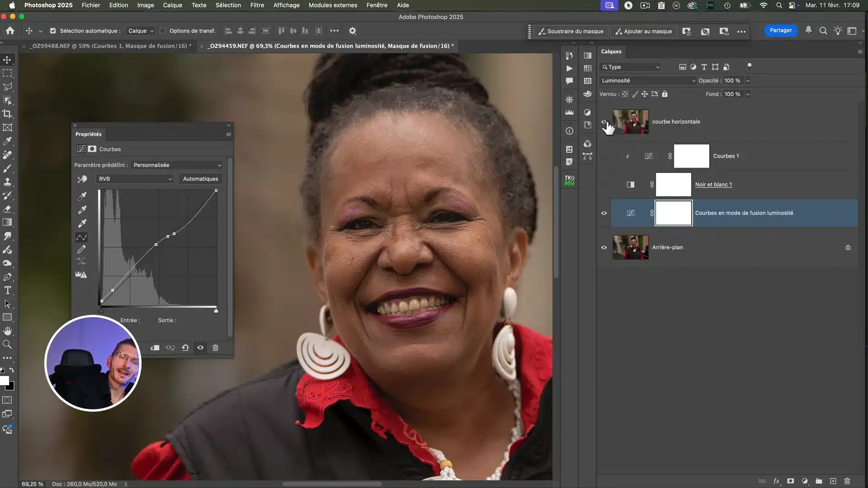The height and width of the screenshot is (488, 868).
Task: Open the Fond fill value dropdown
Action: pos(748,94)
